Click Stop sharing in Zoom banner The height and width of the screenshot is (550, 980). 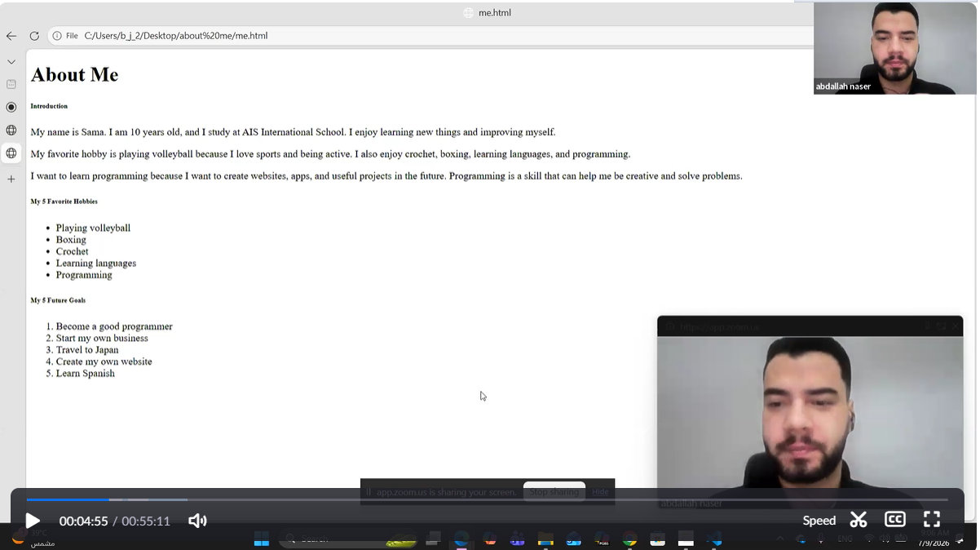click(554, 491)
